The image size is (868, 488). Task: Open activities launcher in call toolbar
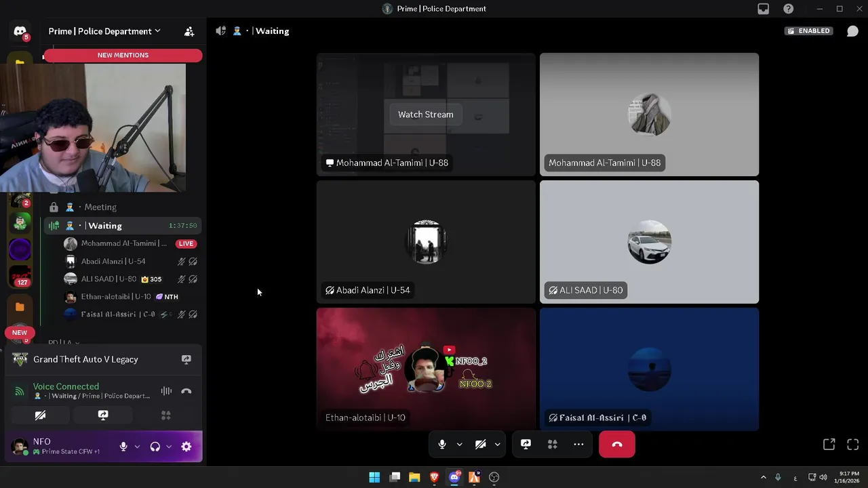pos(552,445)
